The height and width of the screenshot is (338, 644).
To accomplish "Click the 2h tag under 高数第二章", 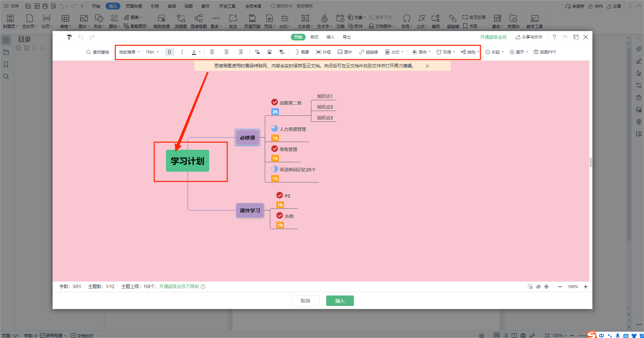I will click(275, 112).
